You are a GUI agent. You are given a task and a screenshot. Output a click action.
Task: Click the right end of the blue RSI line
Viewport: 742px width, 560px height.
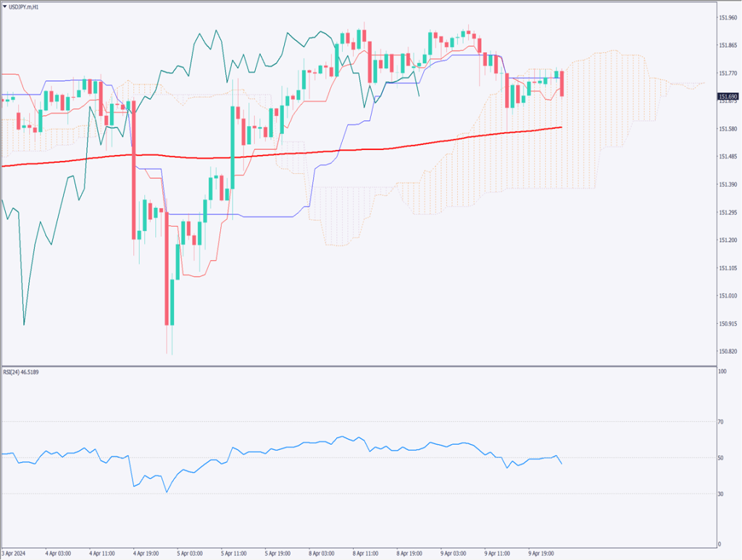point(562,463)
